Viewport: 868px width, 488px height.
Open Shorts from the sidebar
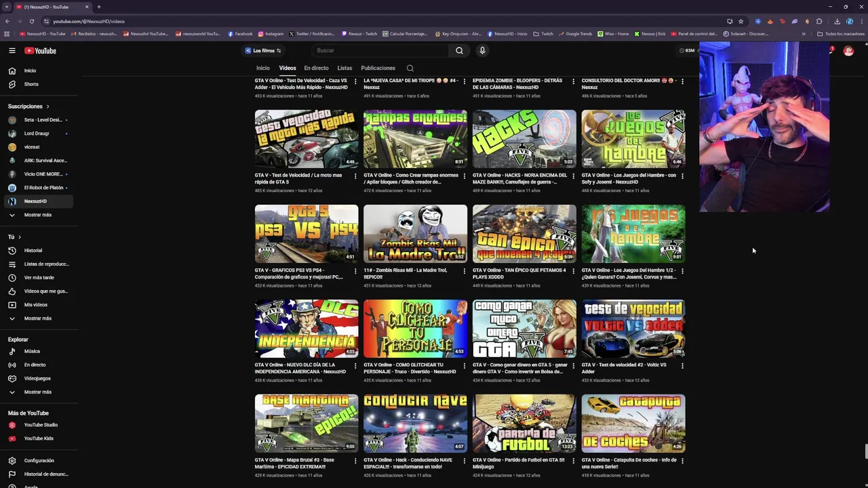39,84
